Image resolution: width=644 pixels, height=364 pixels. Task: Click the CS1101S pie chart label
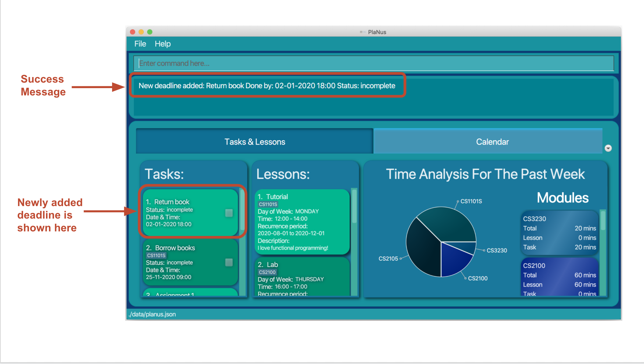[x=471, y=201]
